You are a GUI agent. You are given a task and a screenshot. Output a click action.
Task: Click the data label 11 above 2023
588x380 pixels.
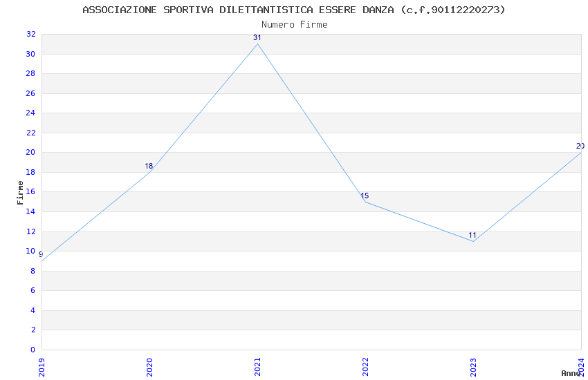[472, 235]
